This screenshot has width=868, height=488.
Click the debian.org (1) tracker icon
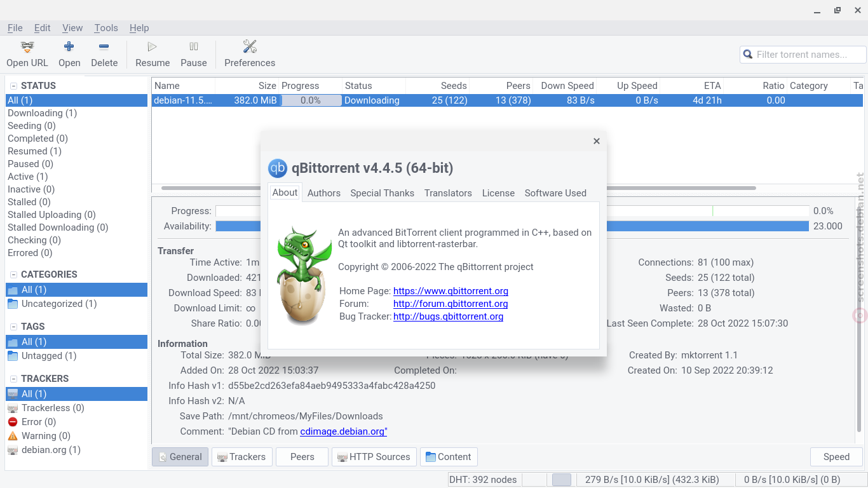coord(13,450)
